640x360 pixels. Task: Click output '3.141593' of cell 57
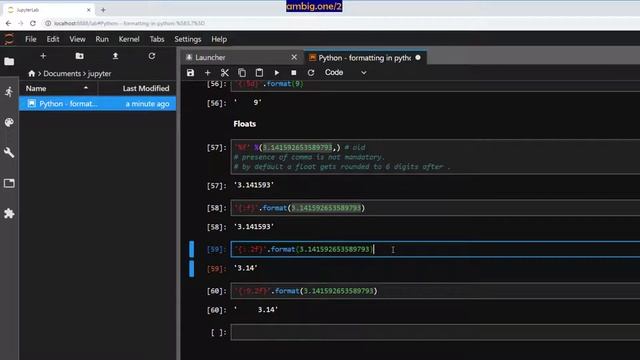[253, 185]
